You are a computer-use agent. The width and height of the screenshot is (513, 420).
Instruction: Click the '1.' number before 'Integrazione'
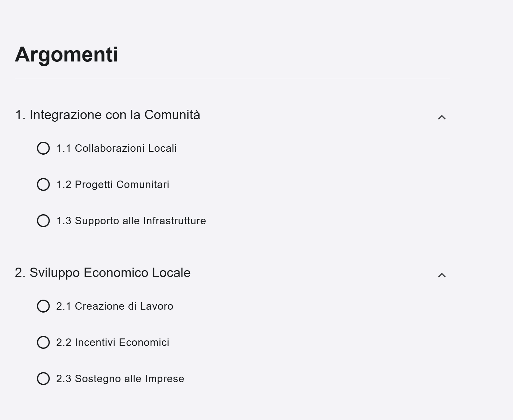click(20, 115)
